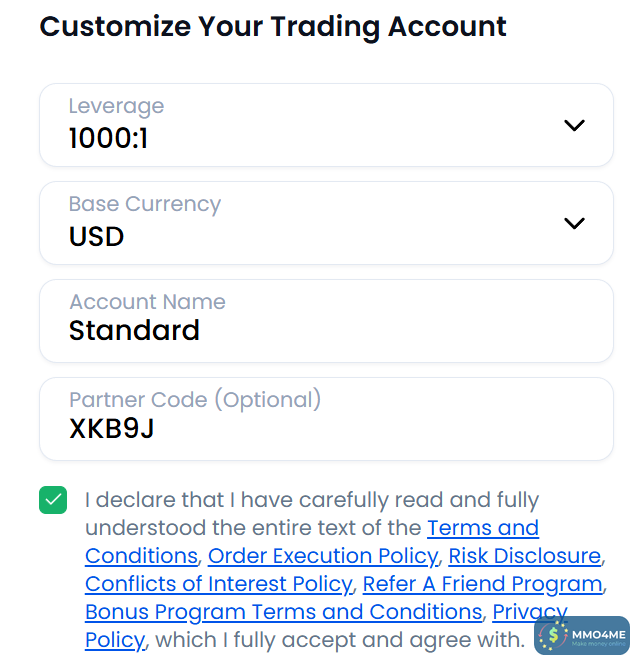The image size is (641, 668).
Task: Open the Conflicts of Interest Policy link
Action: pos(218,584)
